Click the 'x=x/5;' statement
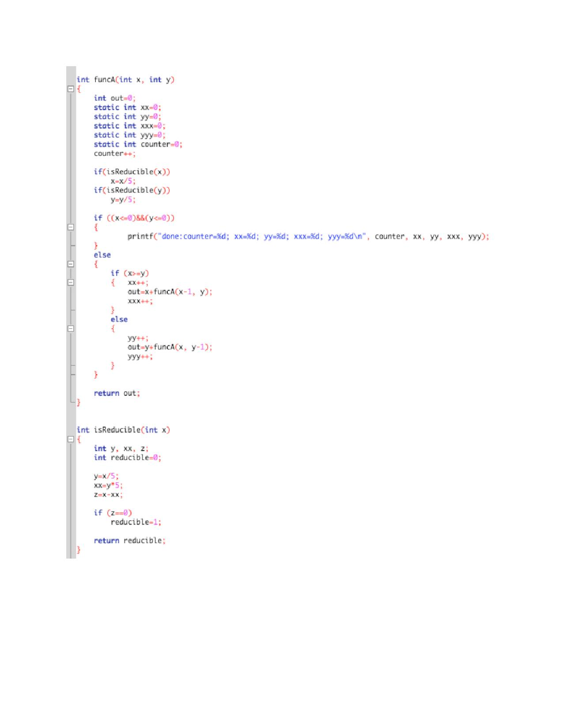 (x=123, y=181)
